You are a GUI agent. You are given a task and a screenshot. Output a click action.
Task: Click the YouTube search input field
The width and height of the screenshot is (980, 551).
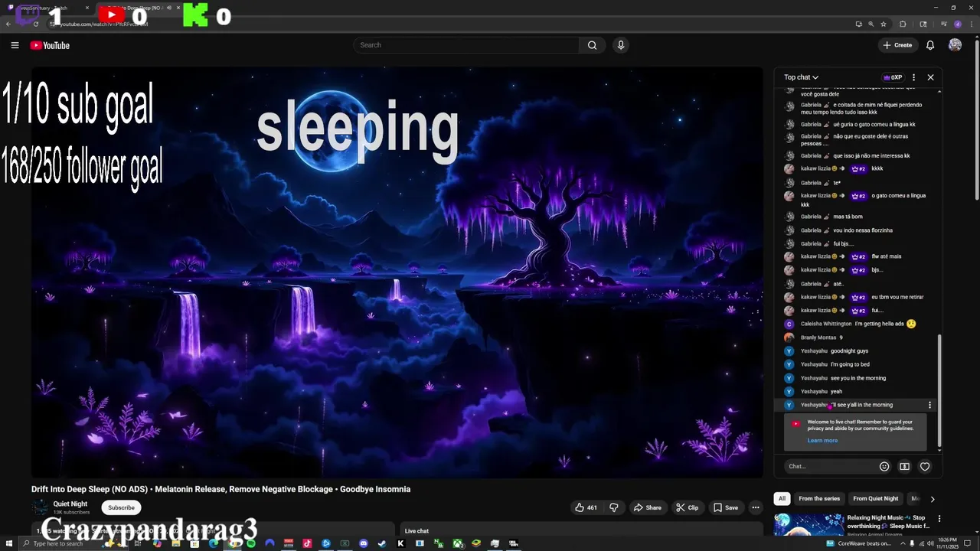pyautogui.click(x=467, y=45)
